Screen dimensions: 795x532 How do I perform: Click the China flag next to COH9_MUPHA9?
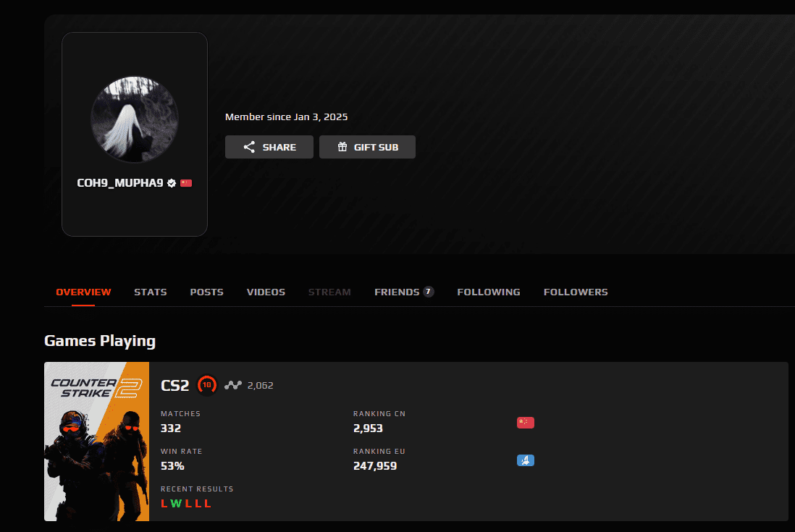[x=186, y=184]
